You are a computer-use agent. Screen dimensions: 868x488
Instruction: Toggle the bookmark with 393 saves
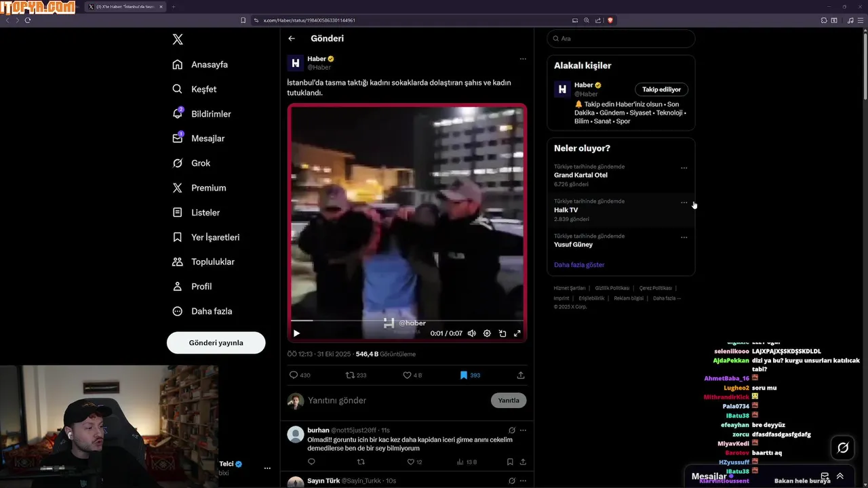click(470, 375)
